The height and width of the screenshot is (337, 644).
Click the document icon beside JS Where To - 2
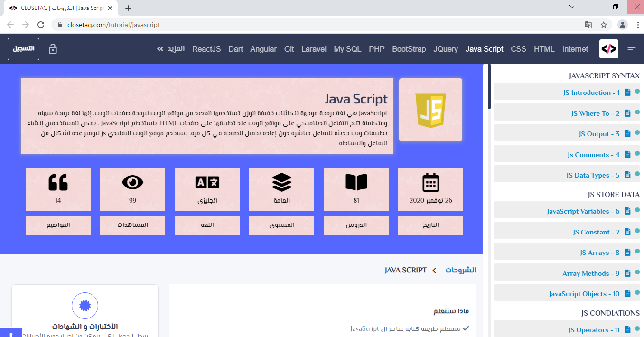click(628, 113)
